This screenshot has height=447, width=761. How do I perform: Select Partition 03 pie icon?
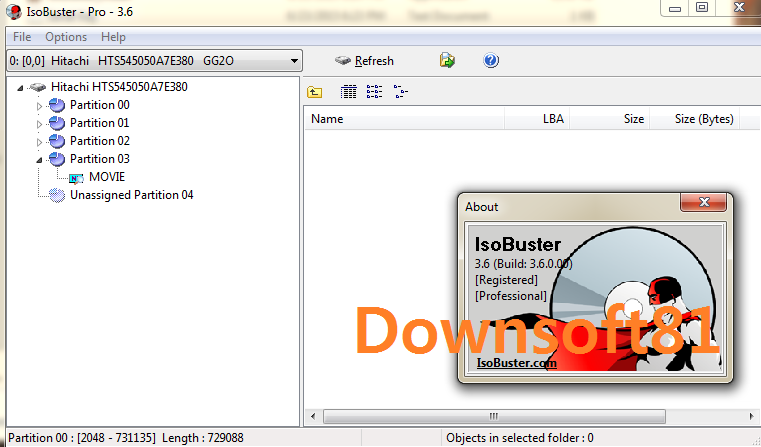pos(57,159)
